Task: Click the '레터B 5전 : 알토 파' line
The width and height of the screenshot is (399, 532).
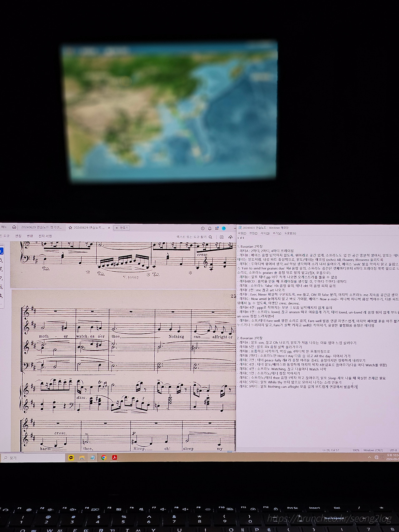Action: pos(269,347)
